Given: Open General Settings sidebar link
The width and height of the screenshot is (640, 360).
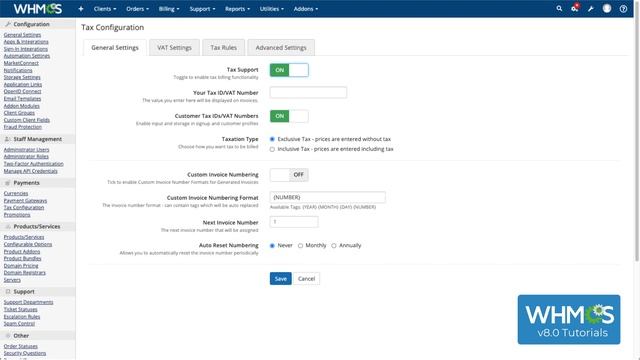Looking at the screenshot, I should 22,35.
